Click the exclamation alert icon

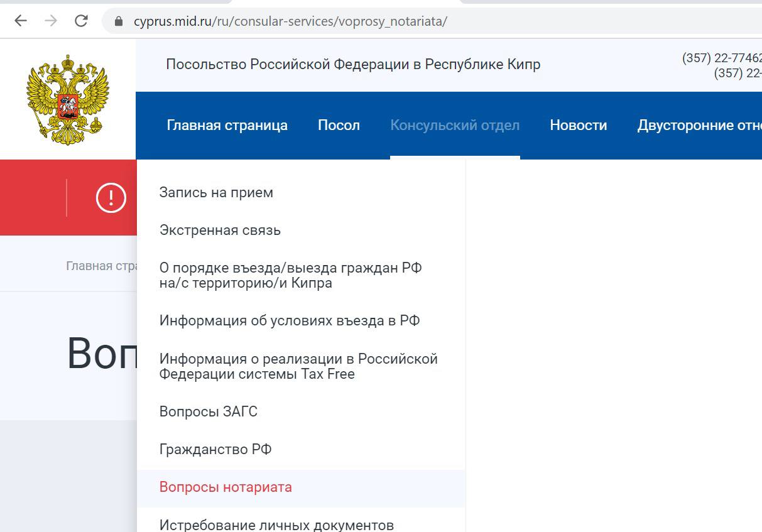(111, 198)
